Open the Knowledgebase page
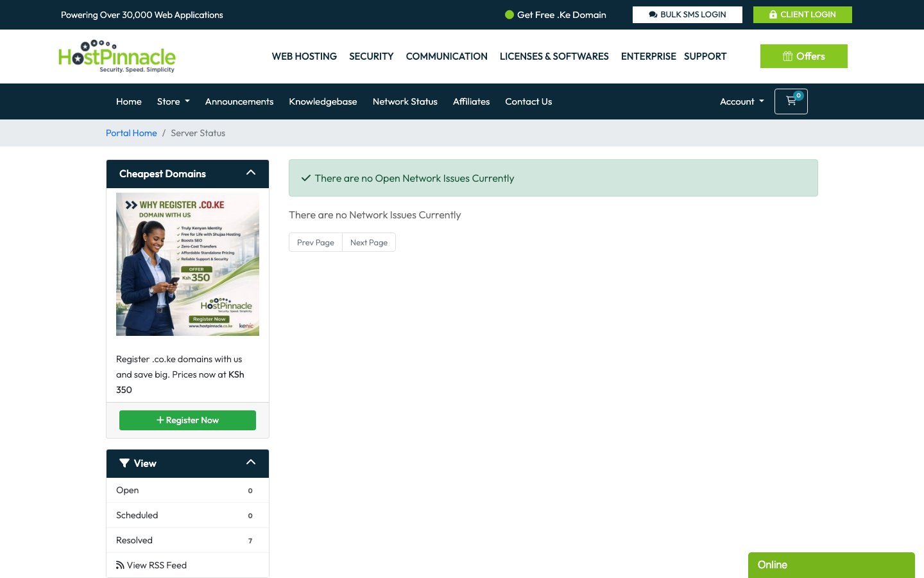924x578 pixels. click(x=323, y=101)
